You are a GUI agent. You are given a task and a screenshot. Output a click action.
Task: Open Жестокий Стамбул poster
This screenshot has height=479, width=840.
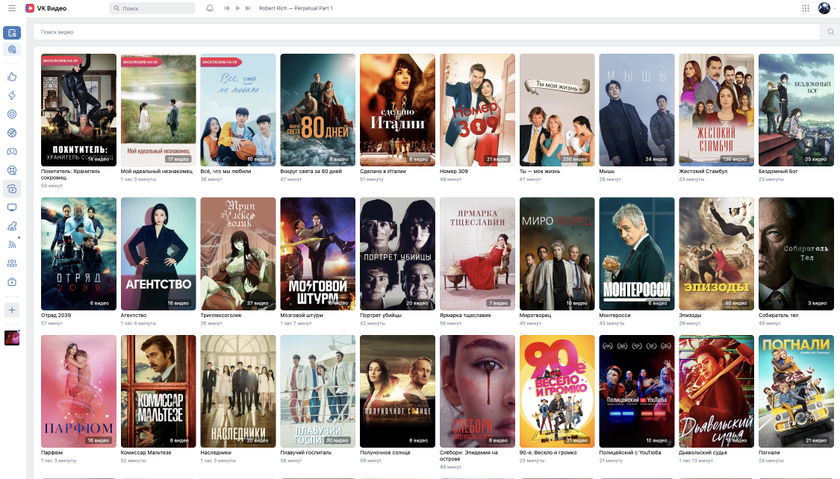(716, 110)
